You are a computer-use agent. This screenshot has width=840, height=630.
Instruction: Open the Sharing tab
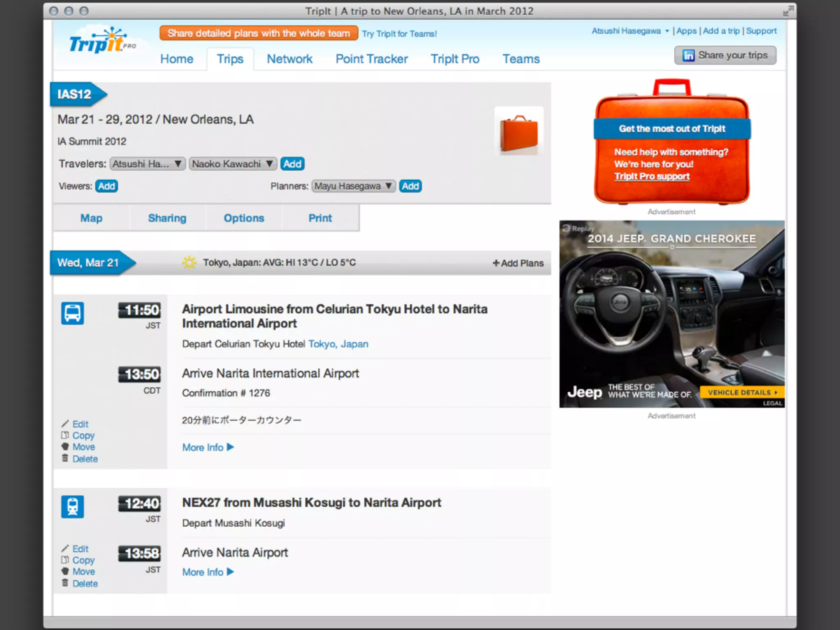pyautogui.click(x=167, y=218)
